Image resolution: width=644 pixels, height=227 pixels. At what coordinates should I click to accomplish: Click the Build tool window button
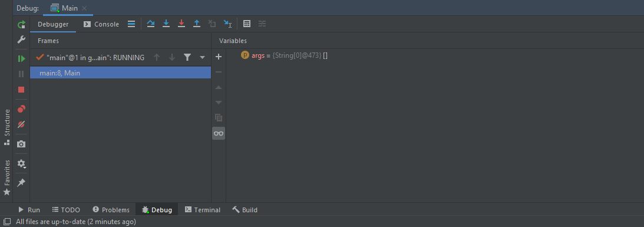(x=245, y=210)
